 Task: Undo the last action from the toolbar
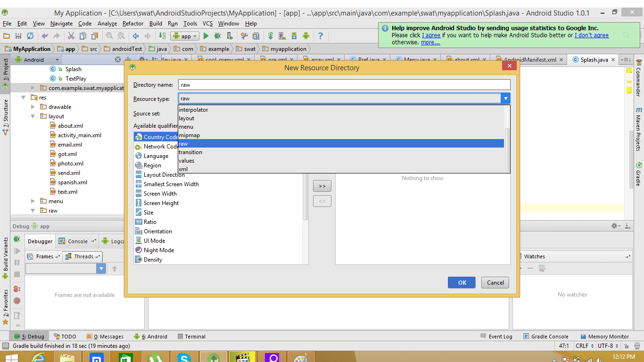tap(45, 36)
